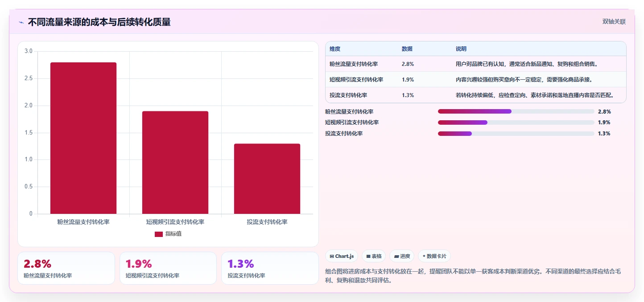Click the 粉丝流量支付转化率 label beside the progress bar

[349, 112]
